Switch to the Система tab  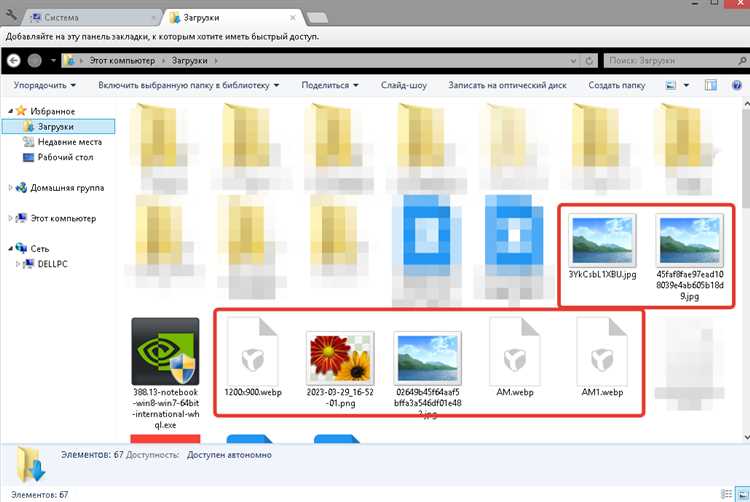point(91,18)
